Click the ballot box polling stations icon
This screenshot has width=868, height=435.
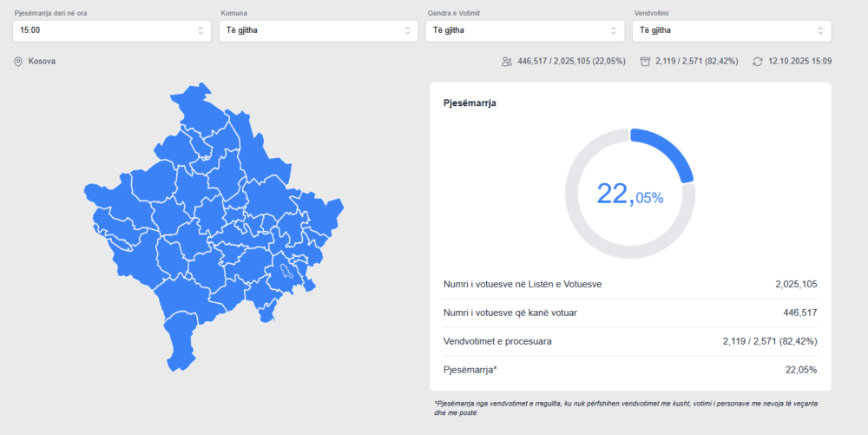pos(644,62)
